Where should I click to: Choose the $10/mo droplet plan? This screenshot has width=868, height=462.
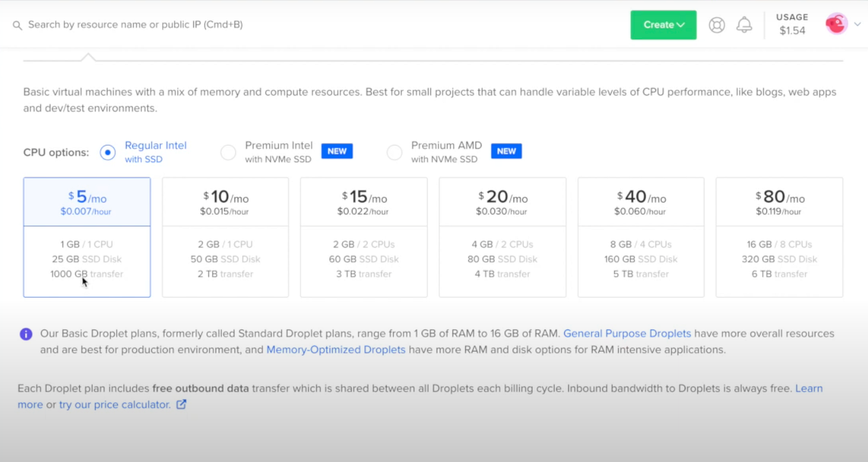pos(225,237)
